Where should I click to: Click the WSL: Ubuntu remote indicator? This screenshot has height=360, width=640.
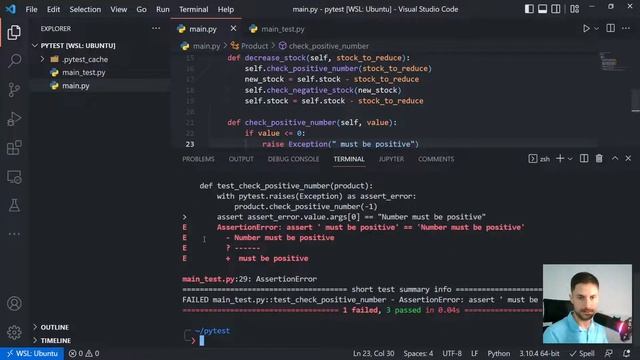[32, 353]
